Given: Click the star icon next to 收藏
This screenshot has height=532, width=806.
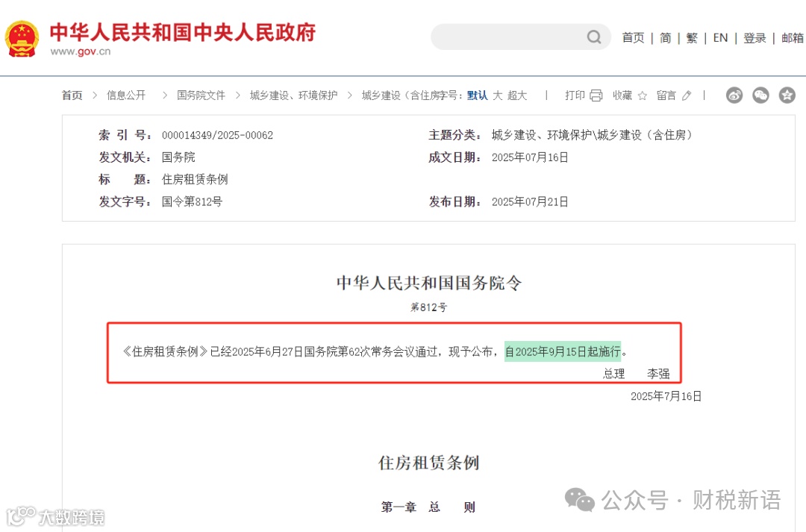Looking at the screenshot, I should 643,96.
